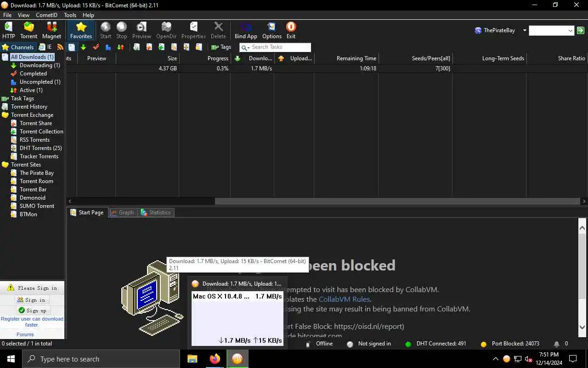Toggle the red checkmark Completed filter
This screenshot has height=368, width=588.
96,47
